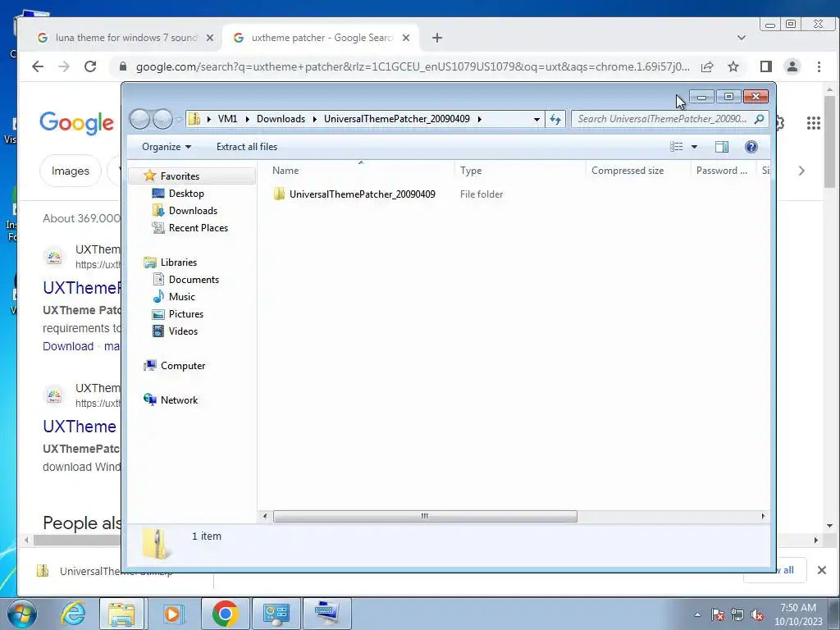Open Recent Places in Favorites
The width and height of the screenshot is (840, 630).
coord(199,228)
